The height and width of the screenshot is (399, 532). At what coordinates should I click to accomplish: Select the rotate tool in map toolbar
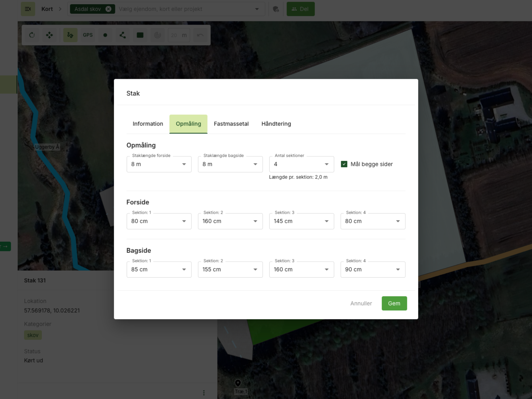click(x=32, y=35)
